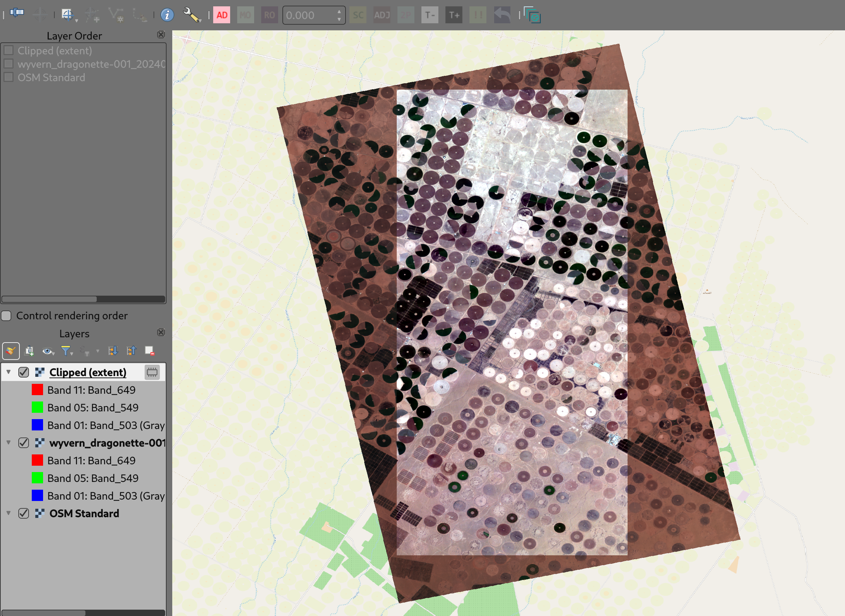Open the filter legend funnel dropdown

click(67, 351)
